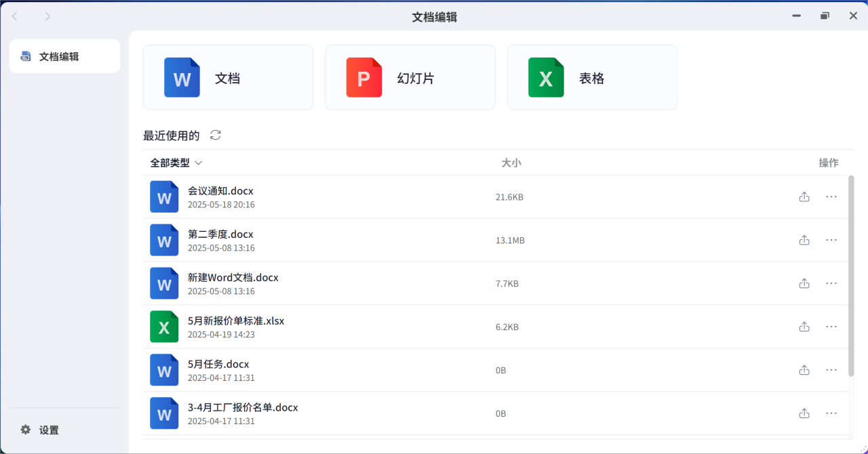Share 5月新报价单标准.xlsx with export icon
The height and width of the screenshot is (454, 868).
point(804,327)
